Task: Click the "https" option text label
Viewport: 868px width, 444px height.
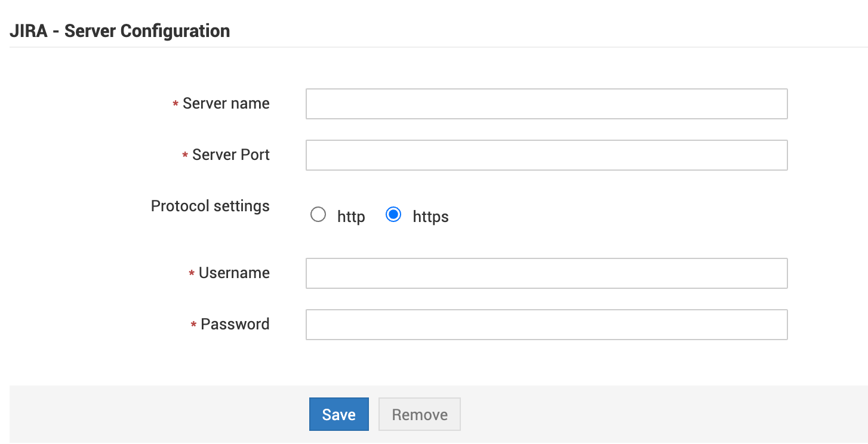Action: click(430, 217)
